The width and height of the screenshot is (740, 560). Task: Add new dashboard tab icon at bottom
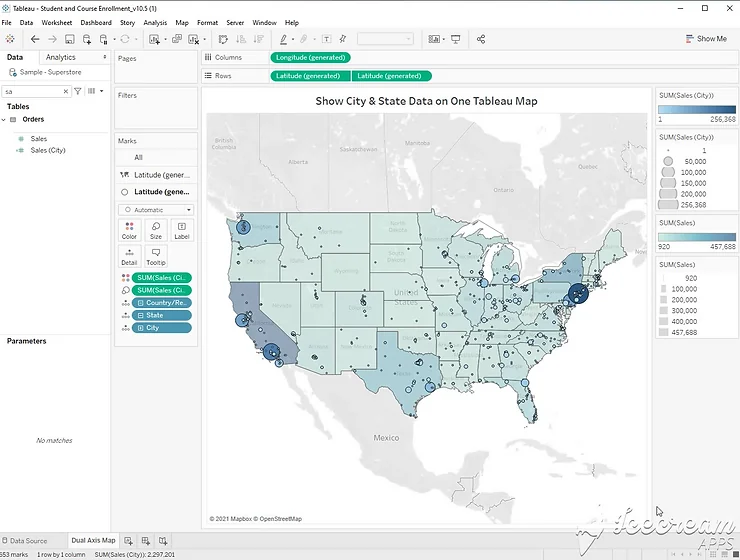point(145,541)
